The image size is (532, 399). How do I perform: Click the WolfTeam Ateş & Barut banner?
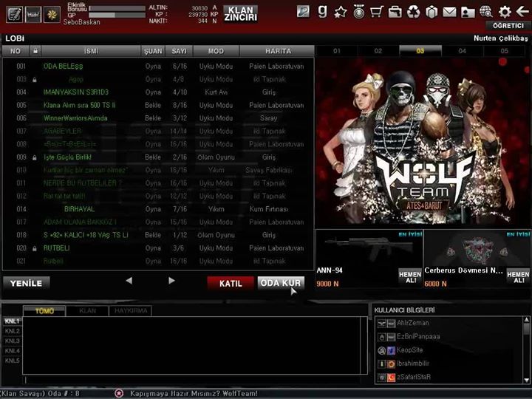[423, 143]
